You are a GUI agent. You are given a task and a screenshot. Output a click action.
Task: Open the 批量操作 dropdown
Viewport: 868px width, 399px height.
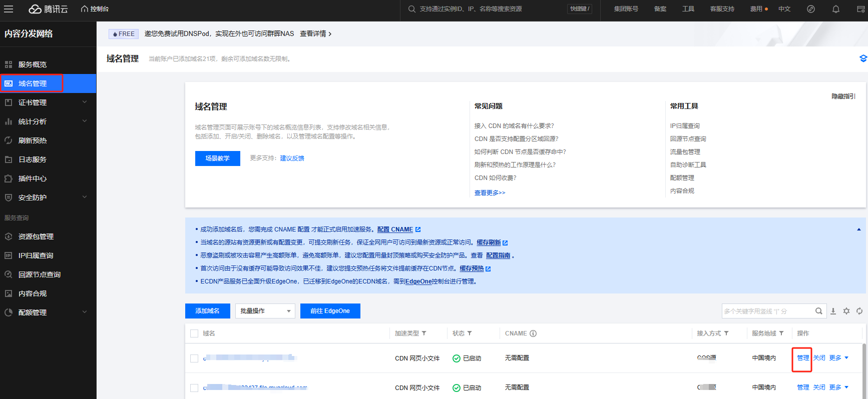pyautogui.click(x=265, y=311)
